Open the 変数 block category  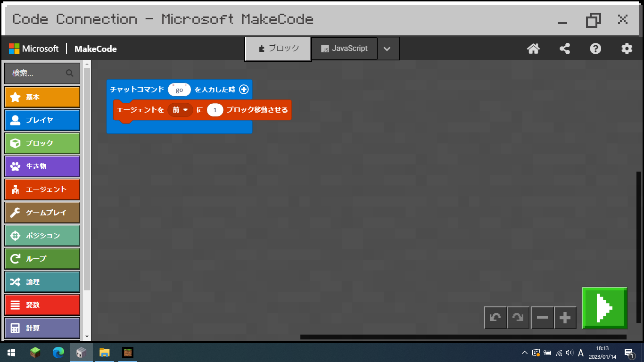(42, 305)
